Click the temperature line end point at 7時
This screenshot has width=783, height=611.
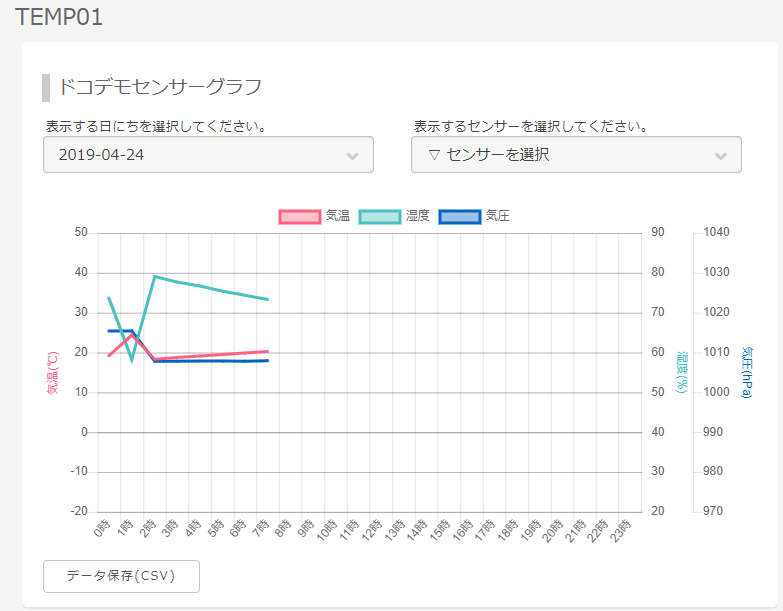pyautogui.click(x=267, y=351)
